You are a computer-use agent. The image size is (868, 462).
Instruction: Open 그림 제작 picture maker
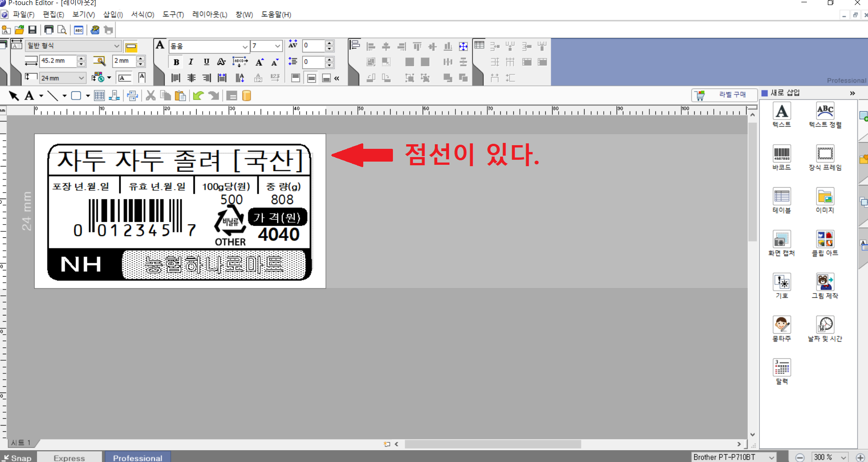pos(825,286)
